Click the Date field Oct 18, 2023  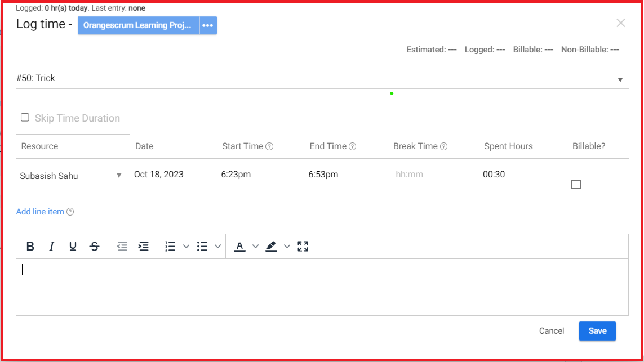tap(174, 175)
